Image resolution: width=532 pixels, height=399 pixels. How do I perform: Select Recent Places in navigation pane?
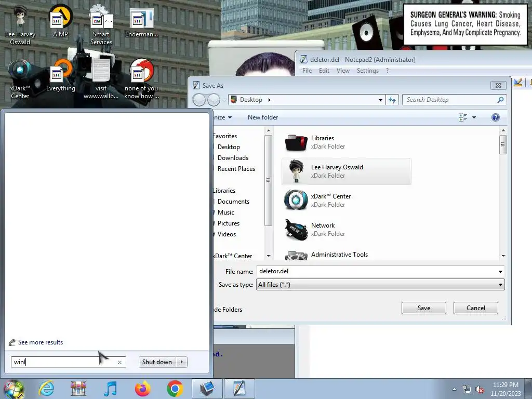236,169
